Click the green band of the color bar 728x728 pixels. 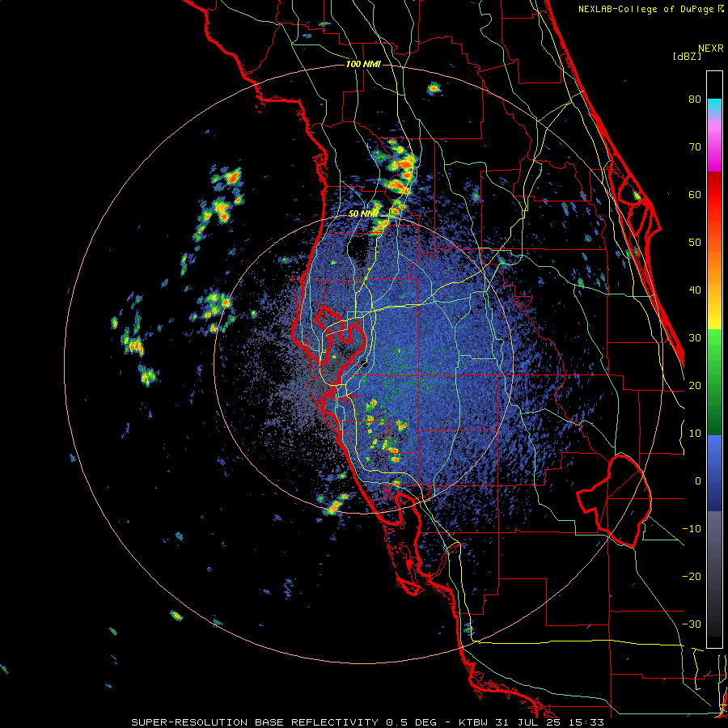(714, 382)
